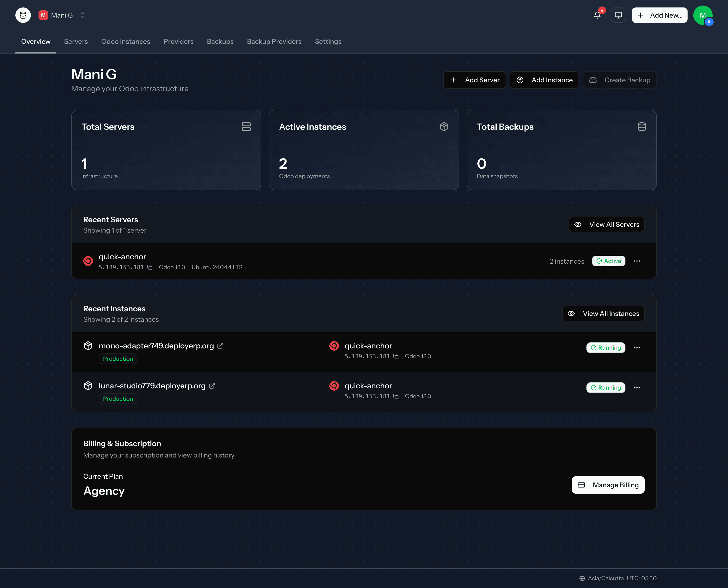Image resolution: width=728 pixels, height=588 pixels.
Task: Open quick-anchor server in Recent Servers
Action: click(x=122, y=257)
